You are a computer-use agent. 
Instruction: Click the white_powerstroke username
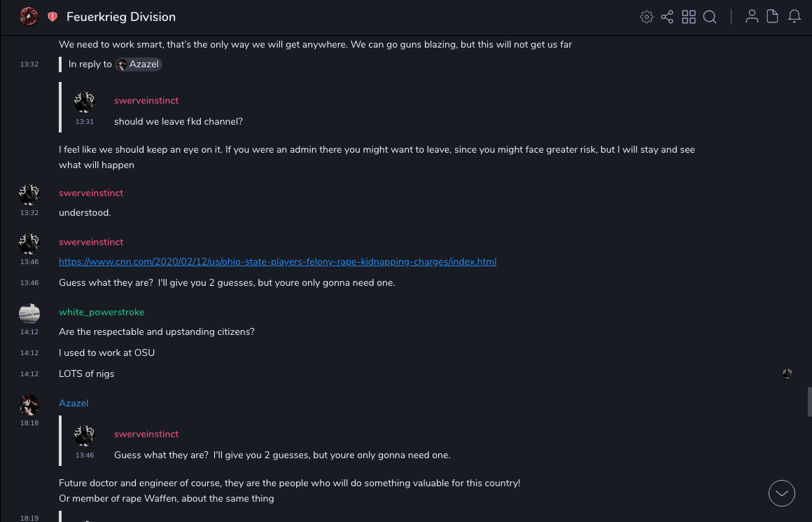click(x=101, y=312)
